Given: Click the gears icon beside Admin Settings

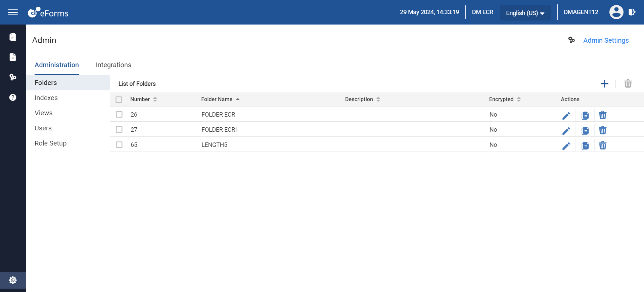Looking at the screenshot, I should (x=571, y=40).
